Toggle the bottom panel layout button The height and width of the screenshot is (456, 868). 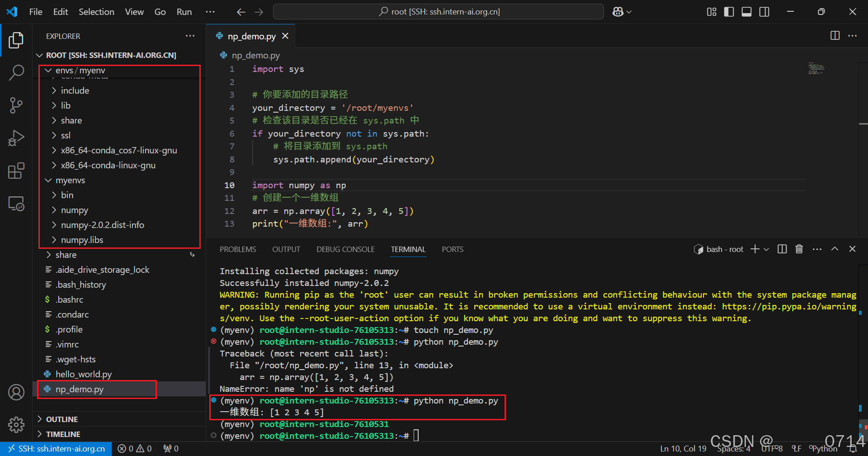[747, 12]
